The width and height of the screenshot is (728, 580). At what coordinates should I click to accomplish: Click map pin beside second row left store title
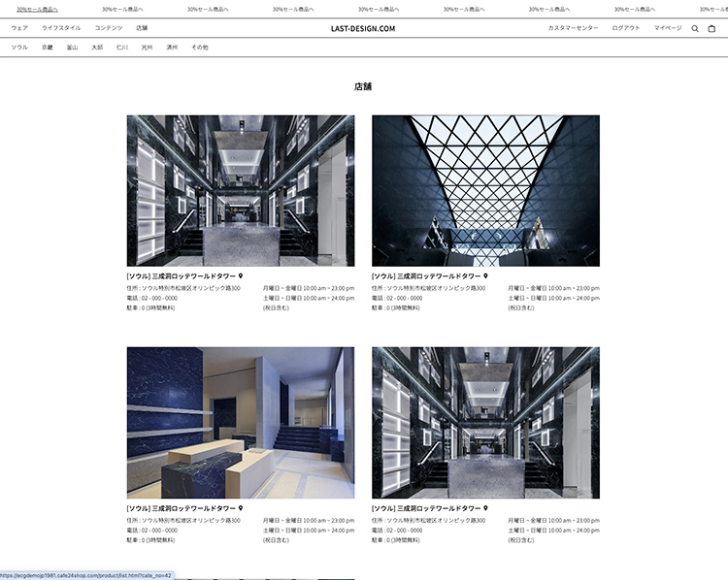240,508
